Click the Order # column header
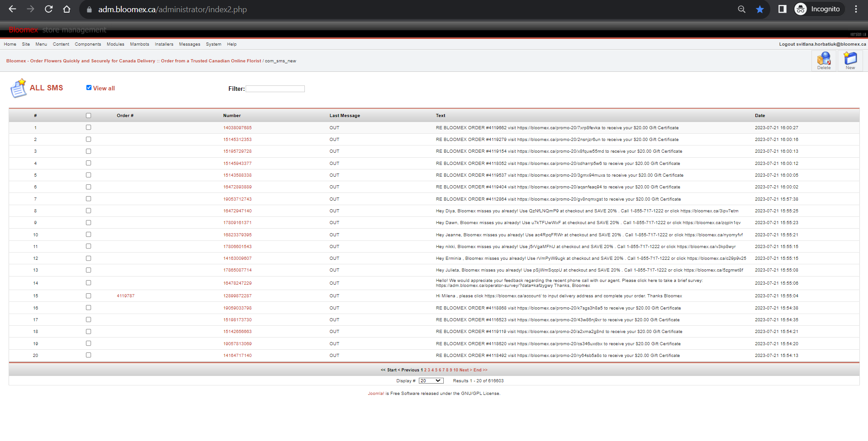 click(125, 116)
